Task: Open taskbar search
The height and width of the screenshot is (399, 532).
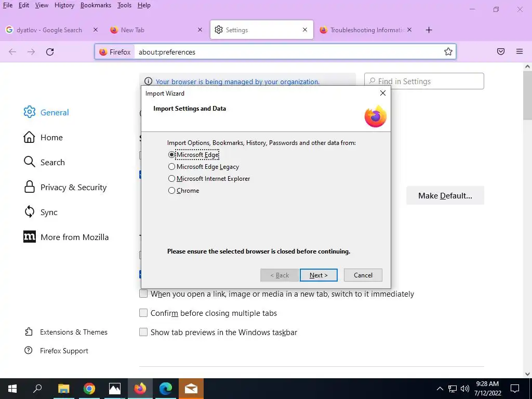Action: [37, 389]
